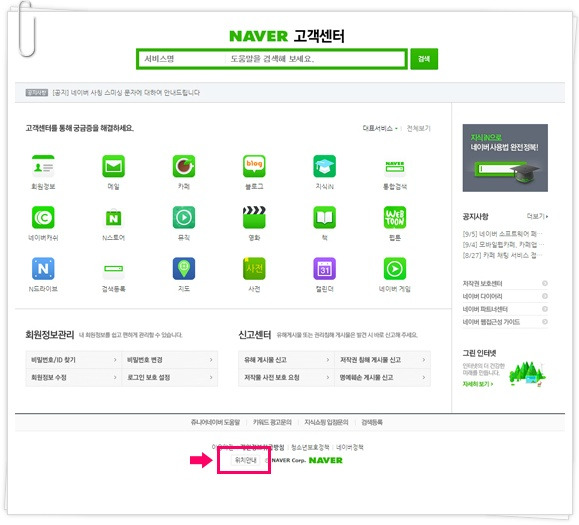Open the 검색등록 search registration icon
Viewport: 579px width, 525px height.
(x=113, y=269)
